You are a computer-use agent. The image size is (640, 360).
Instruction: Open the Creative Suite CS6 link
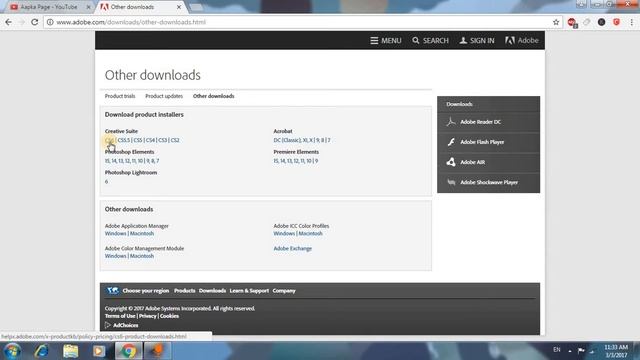coord(109,140)
